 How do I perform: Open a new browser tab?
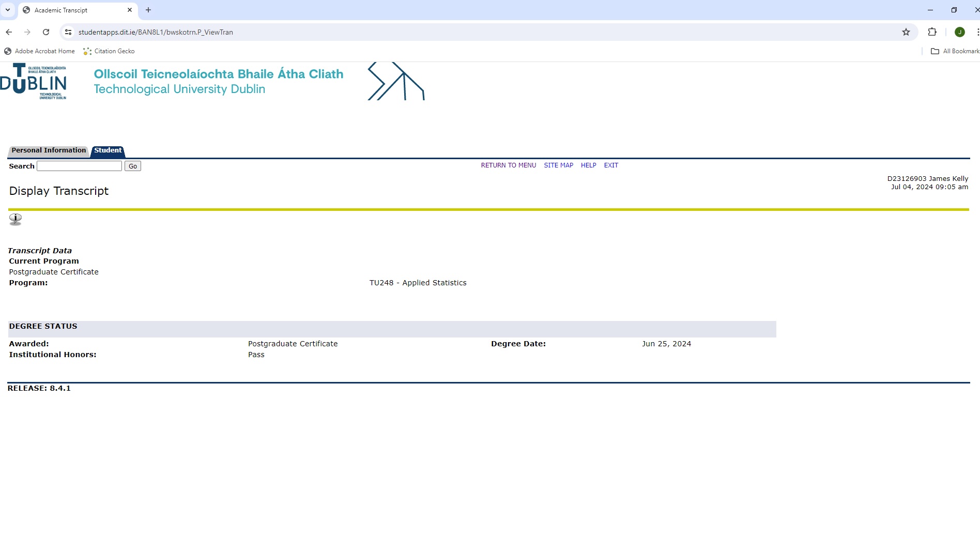148,10
